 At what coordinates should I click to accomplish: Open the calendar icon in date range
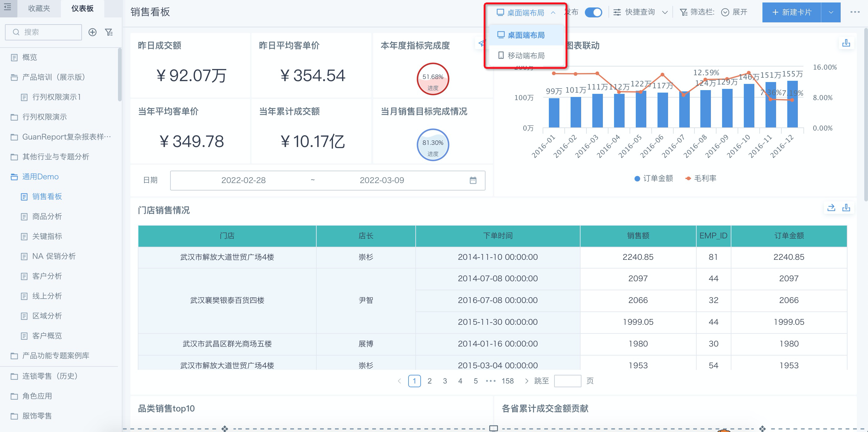point(473,181)
